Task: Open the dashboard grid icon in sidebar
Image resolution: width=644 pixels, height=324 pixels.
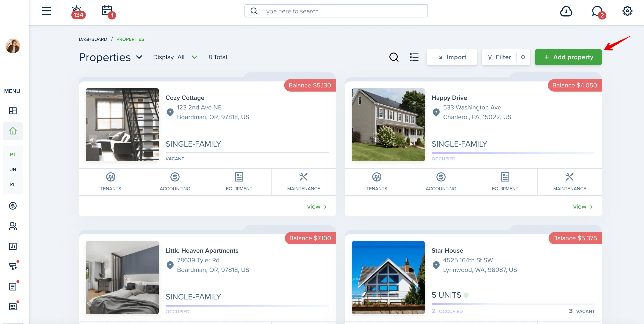Action: click(x=13, y=111)
